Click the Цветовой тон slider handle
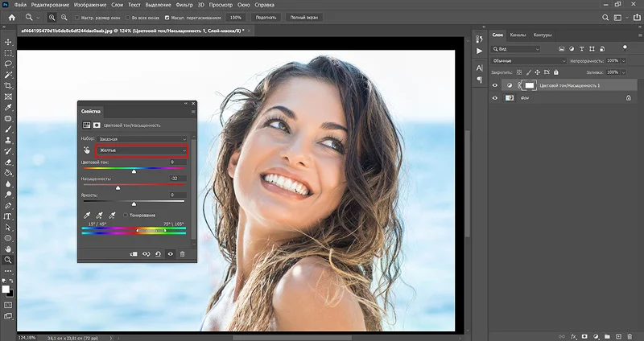The width and height of the screenshot is (644, 341). [x=134, y=171]
